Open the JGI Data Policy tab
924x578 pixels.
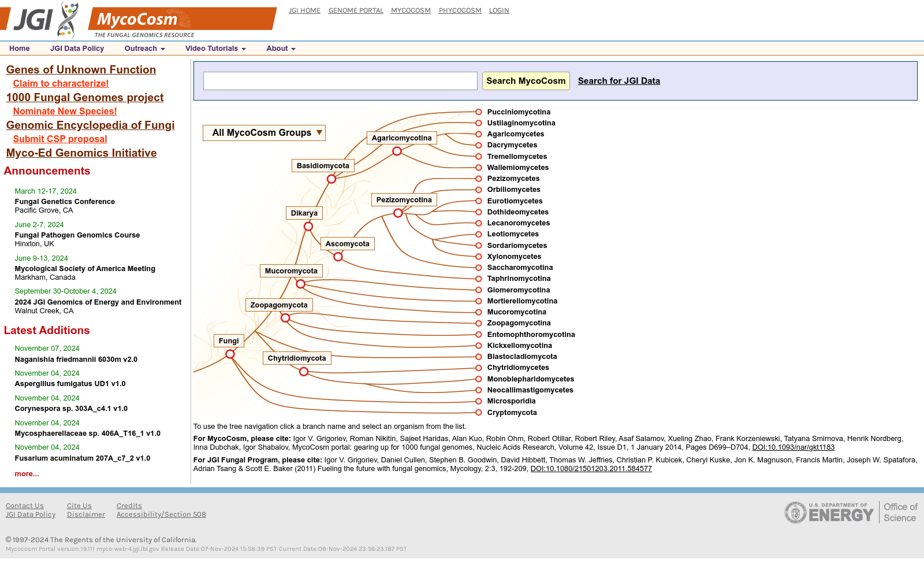pos(77,49)
